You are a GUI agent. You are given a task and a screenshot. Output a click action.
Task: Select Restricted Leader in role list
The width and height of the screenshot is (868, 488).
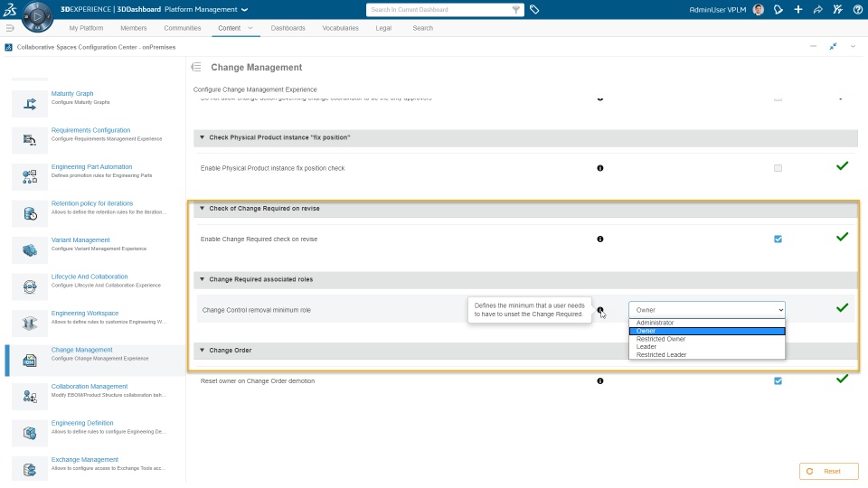(707, 354)
